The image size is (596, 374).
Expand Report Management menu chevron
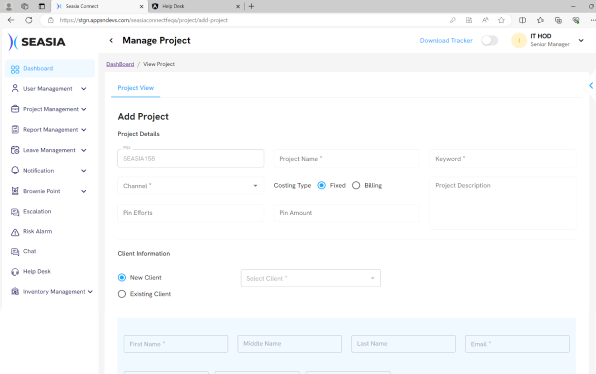coord(84,130)
